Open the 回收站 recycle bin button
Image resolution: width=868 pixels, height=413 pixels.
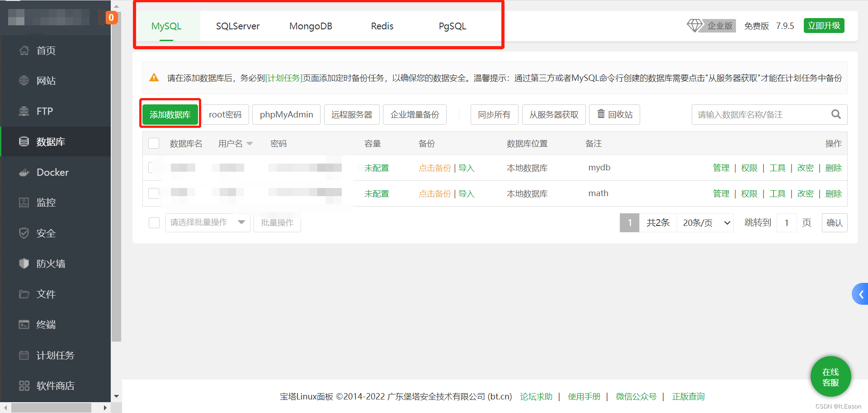[614, 115]
